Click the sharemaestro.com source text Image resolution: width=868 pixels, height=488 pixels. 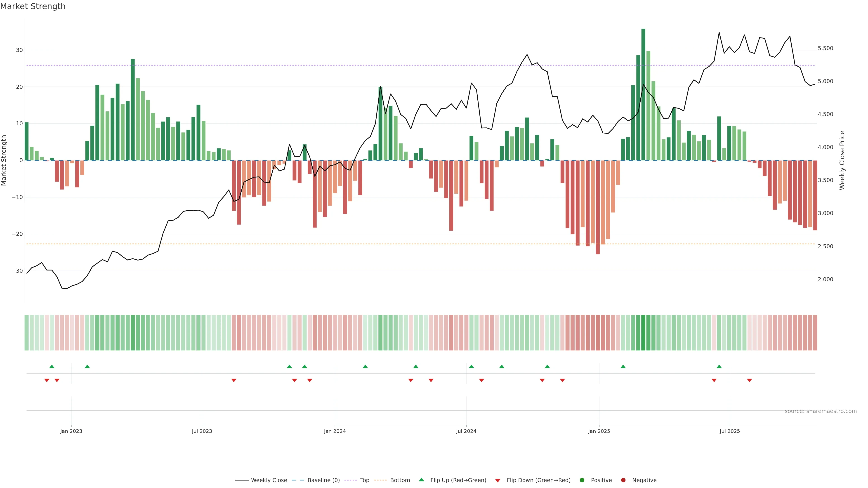coord(821,411)
